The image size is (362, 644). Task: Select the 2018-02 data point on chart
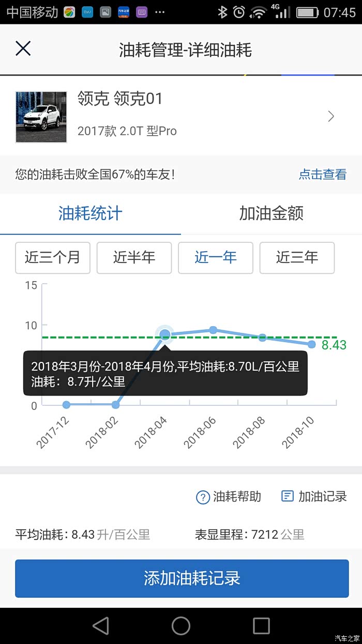coord(116,405)
